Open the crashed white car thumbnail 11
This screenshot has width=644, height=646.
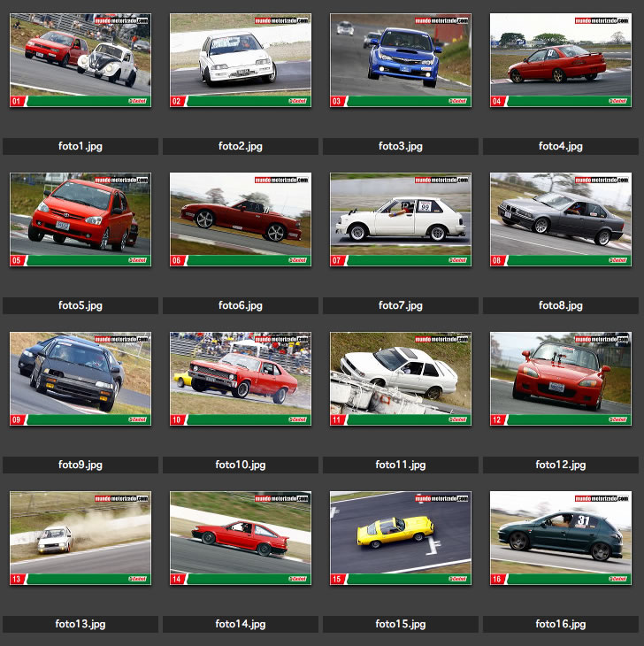401,379
